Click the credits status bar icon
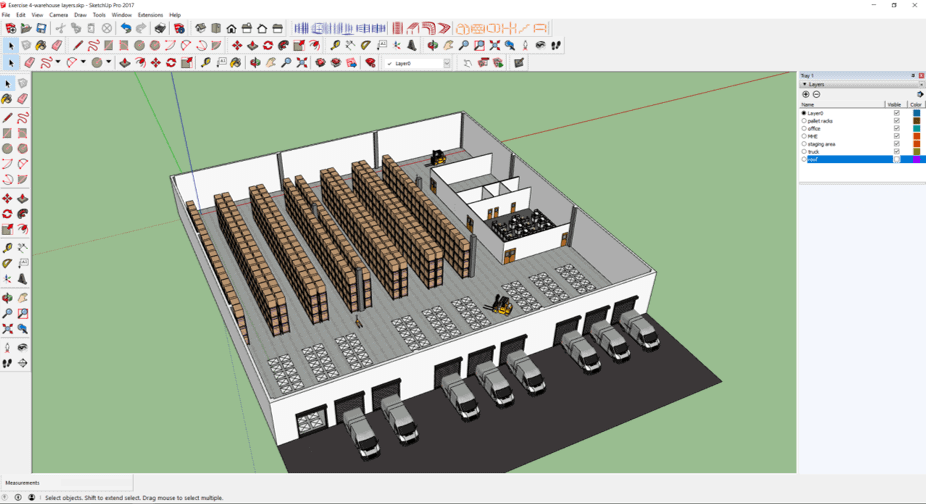The image size is (926, 504). tap(18, 498)
